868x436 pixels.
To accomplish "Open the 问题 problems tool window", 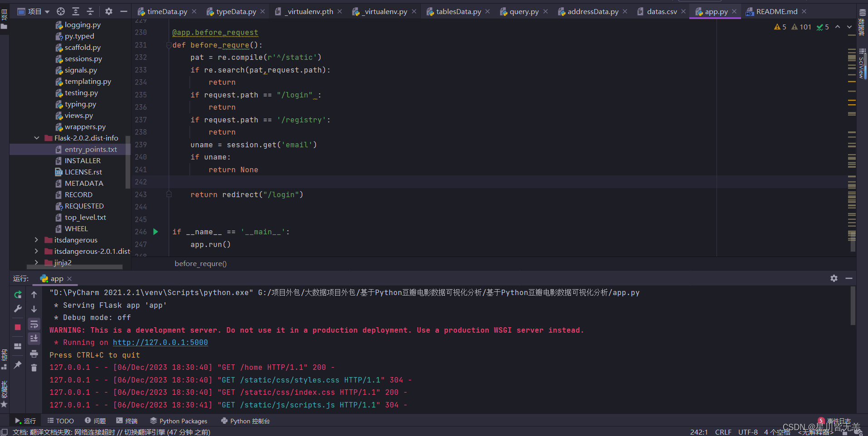I will [x=95, y=421].
